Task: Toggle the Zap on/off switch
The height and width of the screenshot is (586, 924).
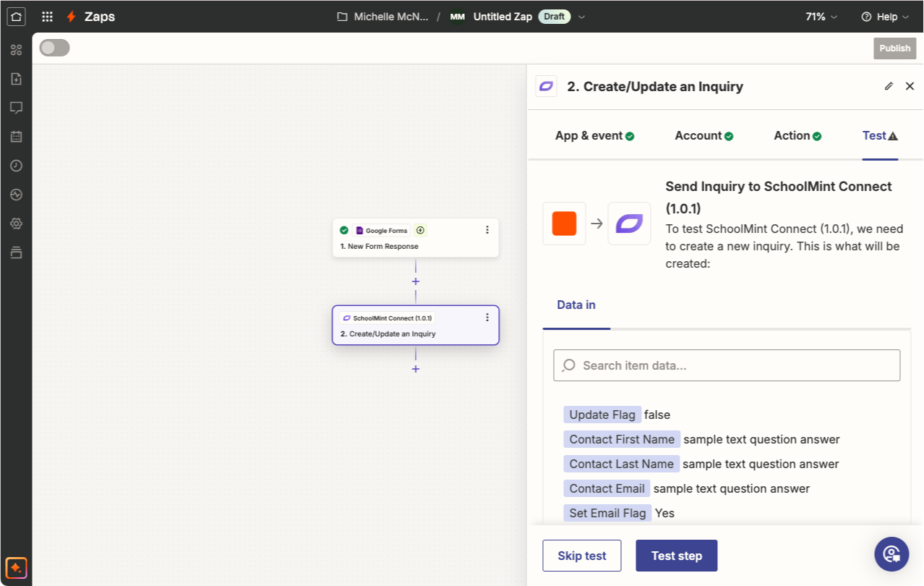Action: (55, 48)
